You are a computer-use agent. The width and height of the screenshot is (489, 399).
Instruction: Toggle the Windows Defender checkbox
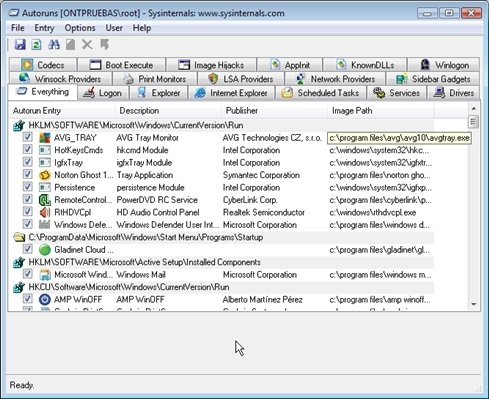click(x=28, y=224)
